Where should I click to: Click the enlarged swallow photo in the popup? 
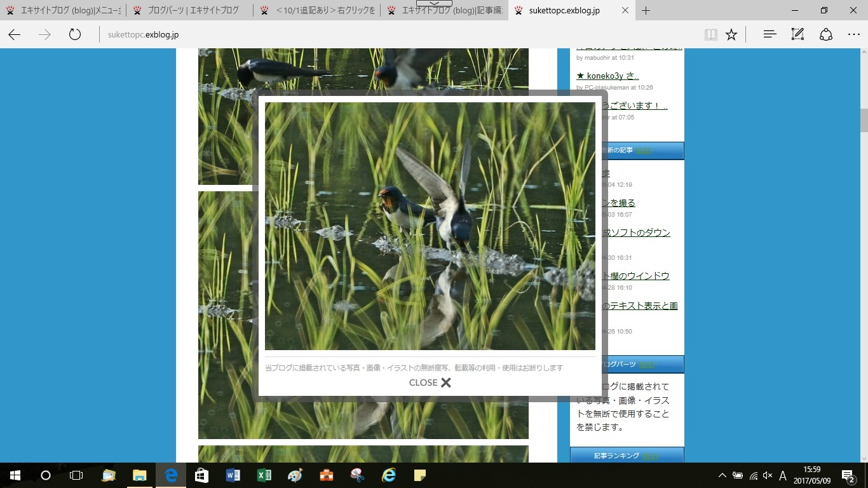point(430,226)
